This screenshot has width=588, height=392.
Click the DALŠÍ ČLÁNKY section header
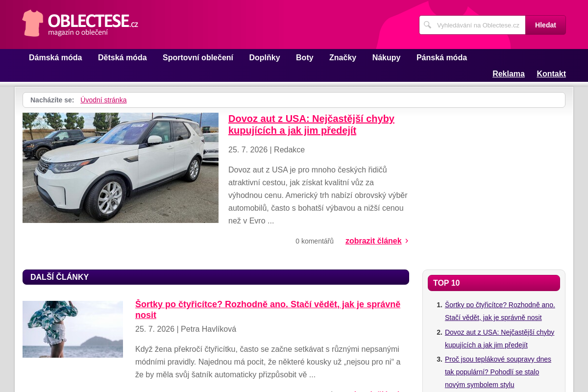pos(216,277)
